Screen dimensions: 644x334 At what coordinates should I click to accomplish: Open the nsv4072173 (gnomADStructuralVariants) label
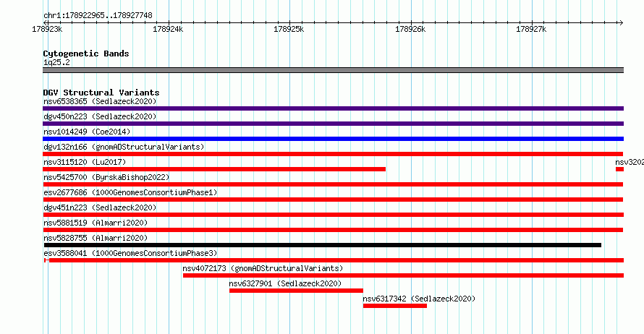click(x=263, y=268)
